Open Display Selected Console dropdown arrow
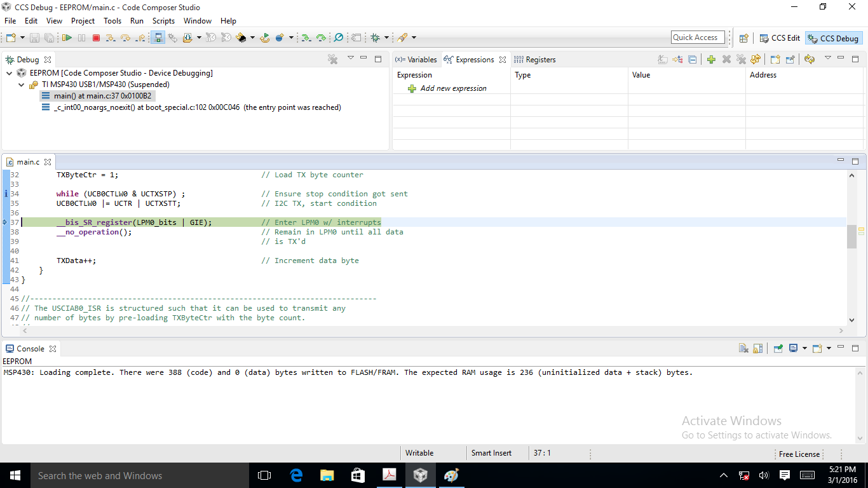This screenshot has width=868, height=488. (x=804, y=348)
